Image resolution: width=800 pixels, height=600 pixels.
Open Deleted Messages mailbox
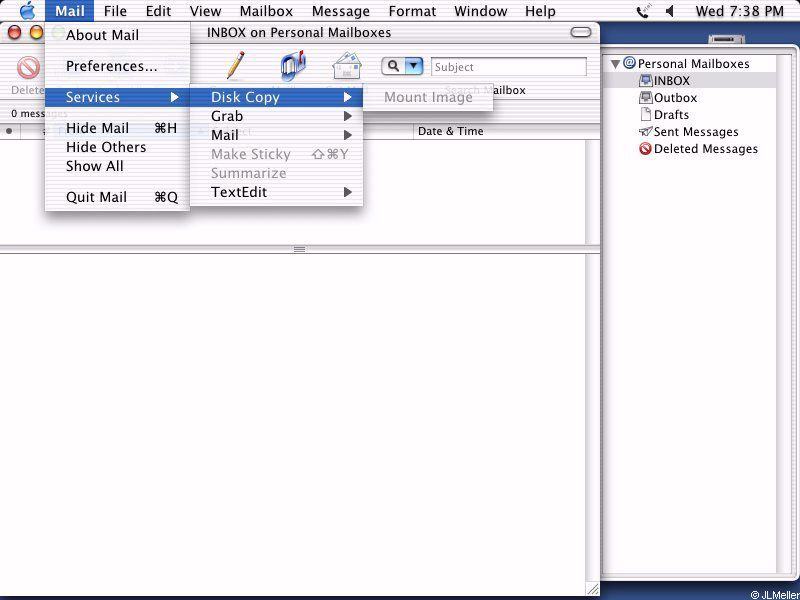click(698, 148)
